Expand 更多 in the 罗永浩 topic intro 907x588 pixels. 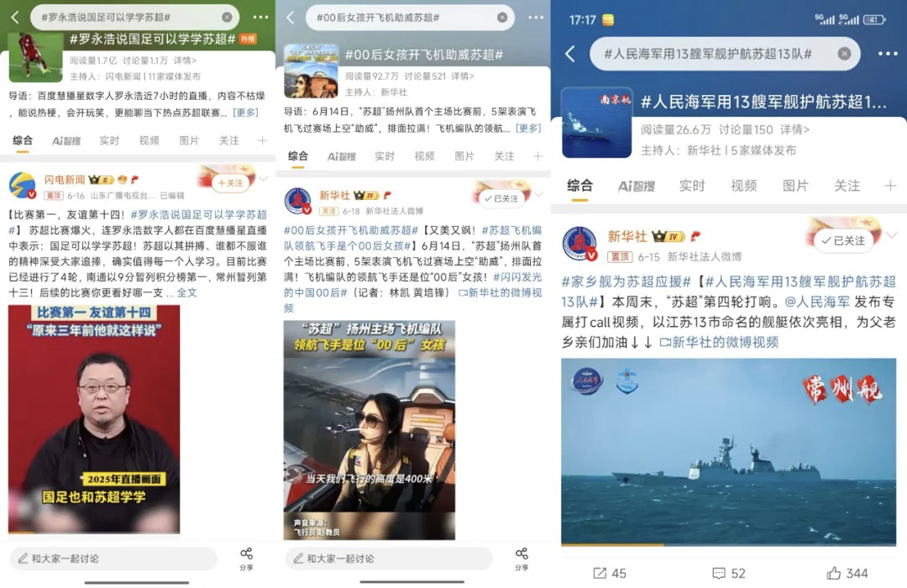[x=245, y=113]
